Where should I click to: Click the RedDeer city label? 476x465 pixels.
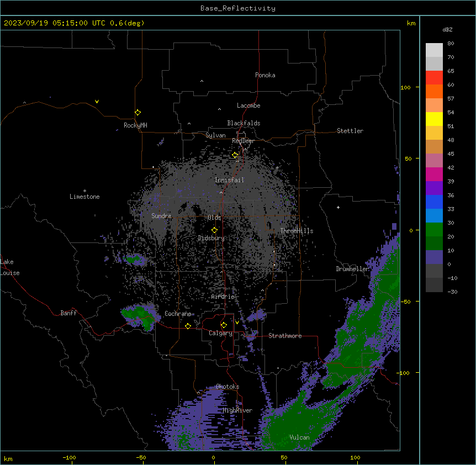[244, 141]
